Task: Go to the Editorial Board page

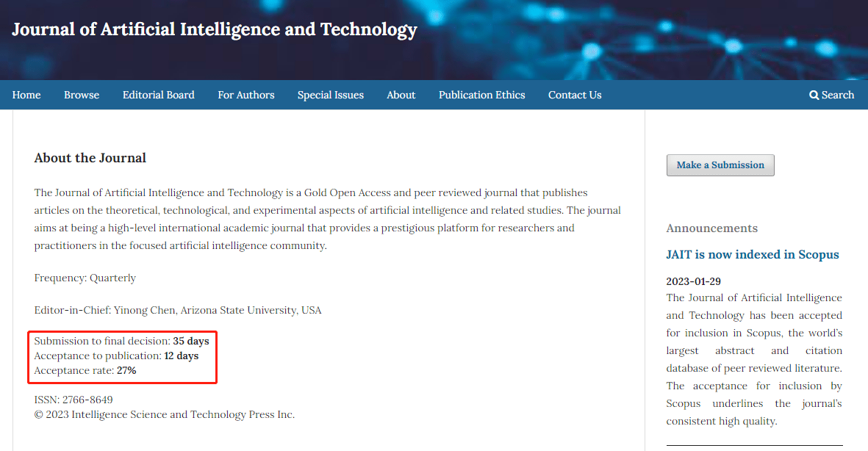Action: click(x=158, y=95)
